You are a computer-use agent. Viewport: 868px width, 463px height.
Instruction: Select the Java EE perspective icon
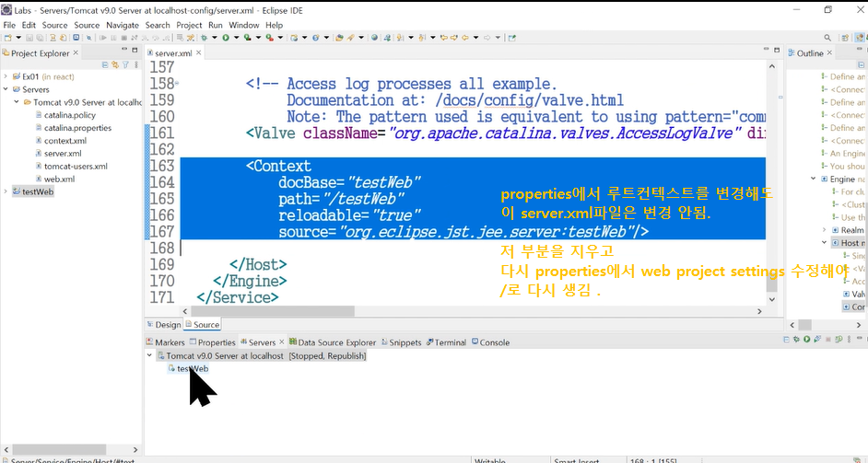pos(859,38)
